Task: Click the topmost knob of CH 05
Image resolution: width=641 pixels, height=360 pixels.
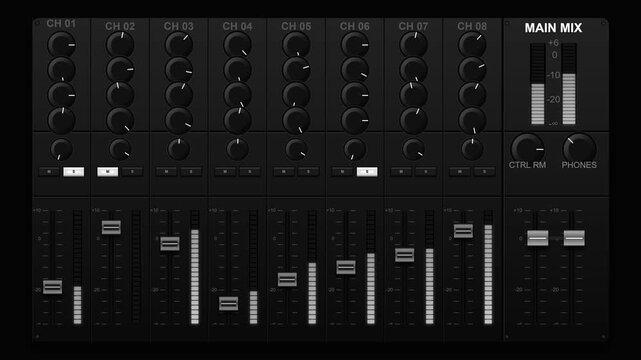Action: 296,45
